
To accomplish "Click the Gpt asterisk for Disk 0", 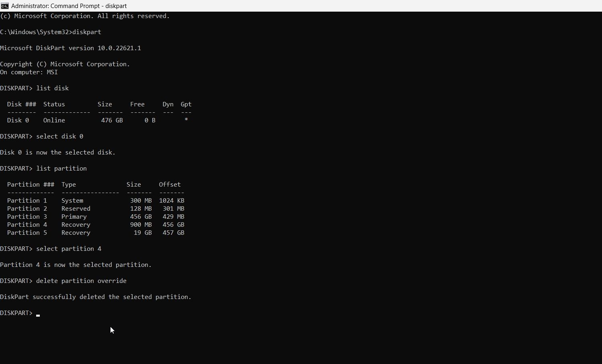I will tap(186, 119).
